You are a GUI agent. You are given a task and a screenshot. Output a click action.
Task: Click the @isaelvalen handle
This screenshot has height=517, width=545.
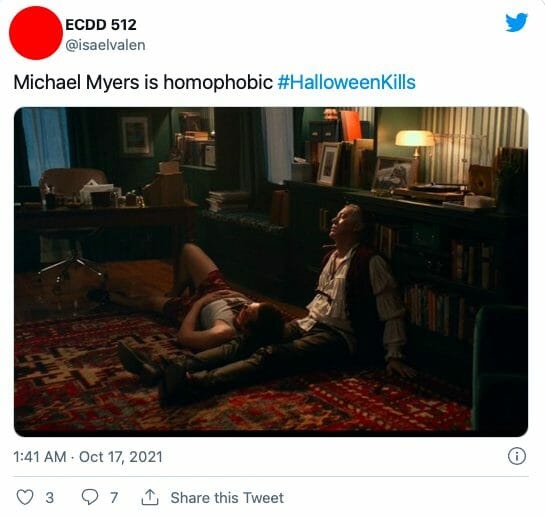[105, 45]
